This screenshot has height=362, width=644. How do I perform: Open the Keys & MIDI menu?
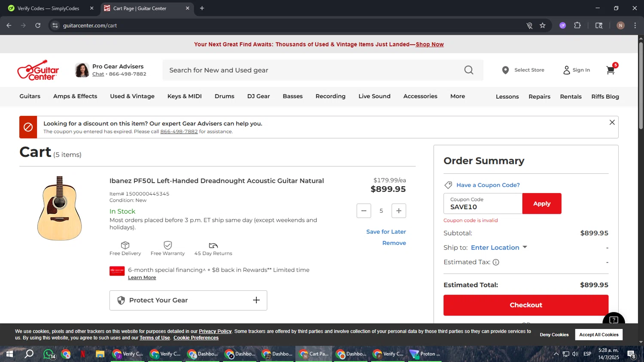tap(185, 96)
